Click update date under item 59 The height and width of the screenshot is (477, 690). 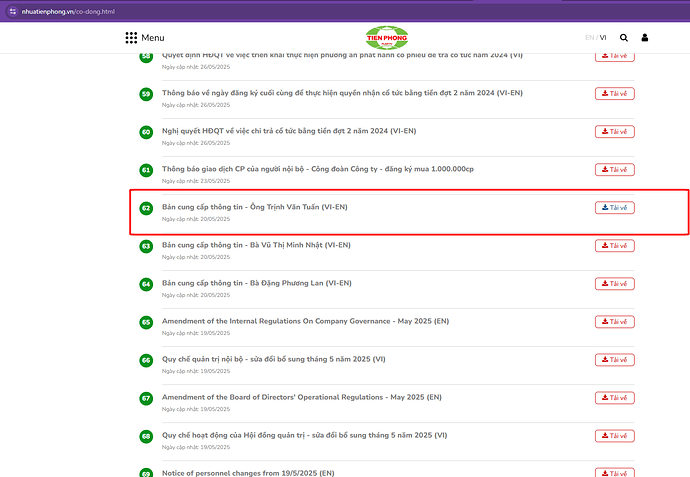[196, 105]
